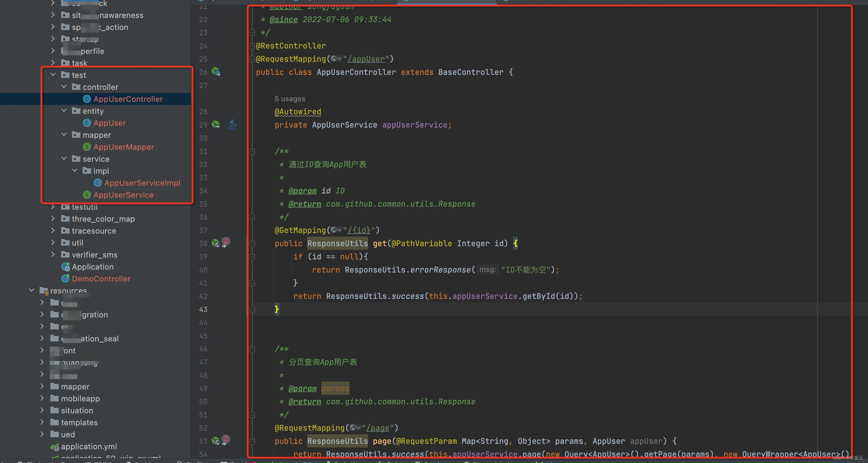Expand the testutil package

tap(53, 206)
